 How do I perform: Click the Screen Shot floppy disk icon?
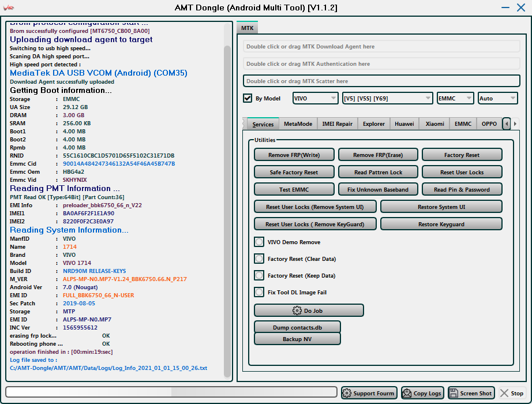(454, 393)
